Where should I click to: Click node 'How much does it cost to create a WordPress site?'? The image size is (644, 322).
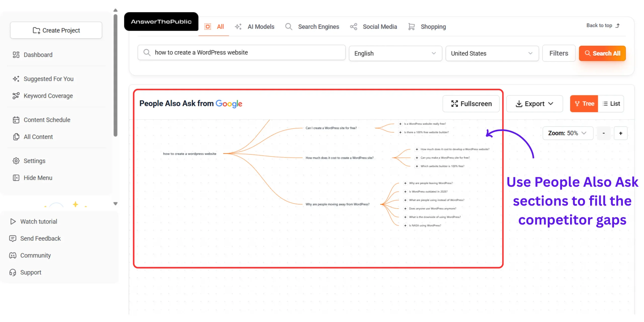pyautogui.click(x=340, y=158)
